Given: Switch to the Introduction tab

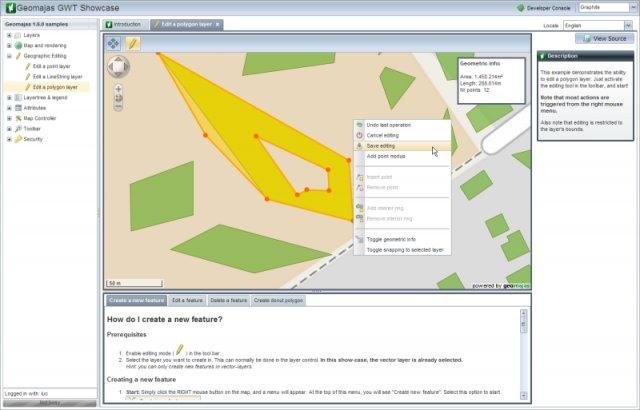Looking at the screenshot, I should [x=125, y=24].
